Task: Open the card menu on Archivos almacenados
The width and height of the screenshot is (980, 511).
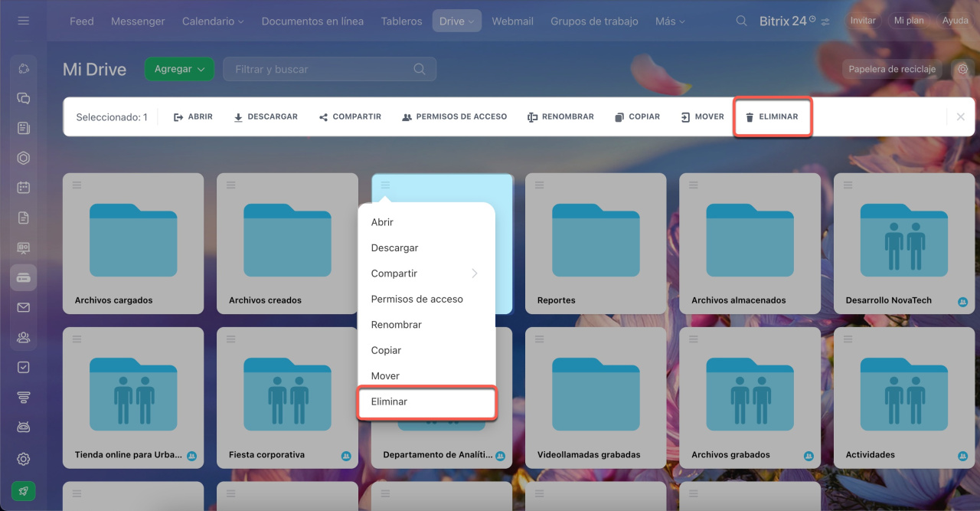Action: (693, 185)
